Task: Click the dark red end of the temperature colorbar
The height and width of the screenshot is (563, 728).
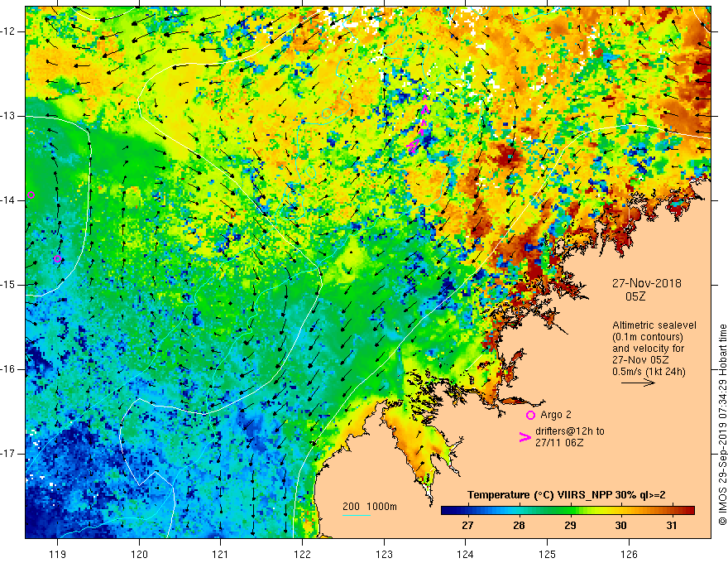Action: (690, 511)
